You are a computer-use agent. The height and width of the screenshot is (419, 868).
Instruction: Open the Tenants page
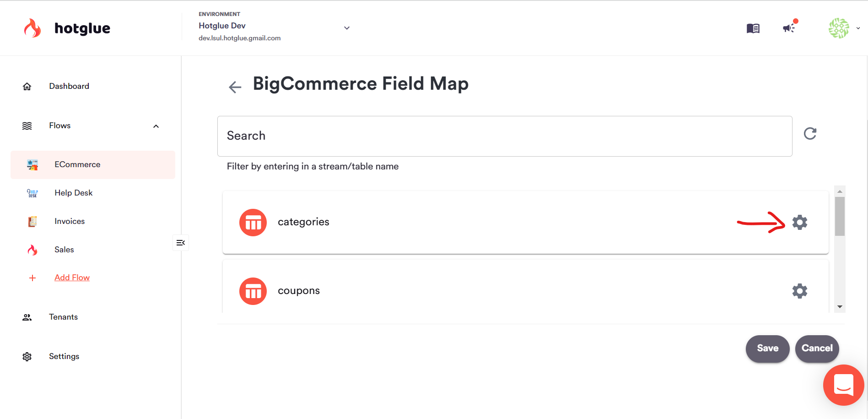(63, 317)
